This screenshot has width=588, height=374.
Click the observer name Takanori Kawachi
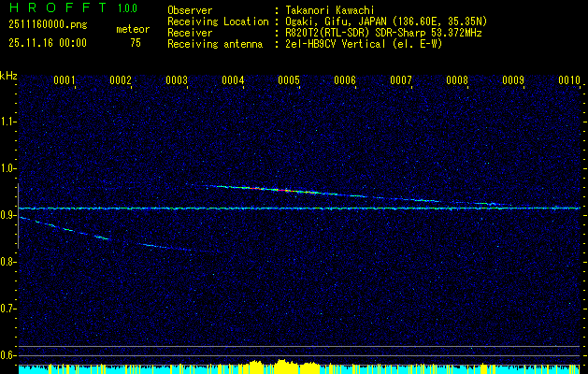click(x=330, y=11)
